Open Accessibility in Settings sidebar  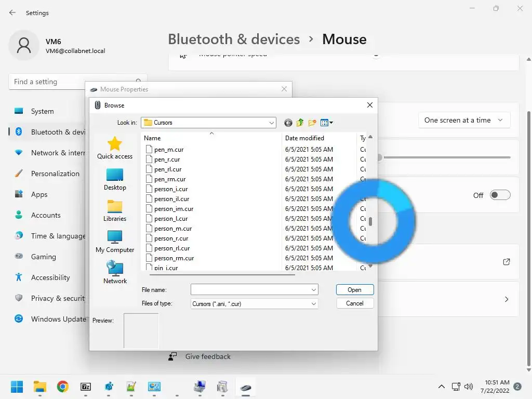[x=42, y=277]
